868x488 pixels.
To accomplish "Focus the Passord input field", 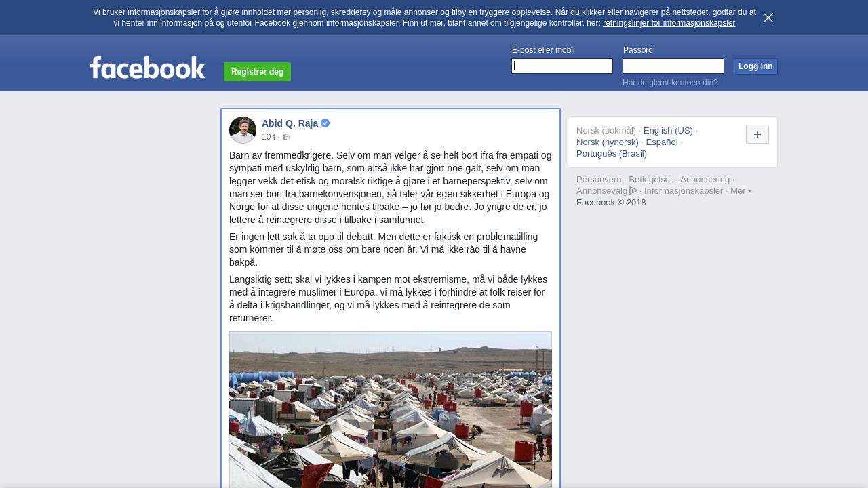I will 673,66.
